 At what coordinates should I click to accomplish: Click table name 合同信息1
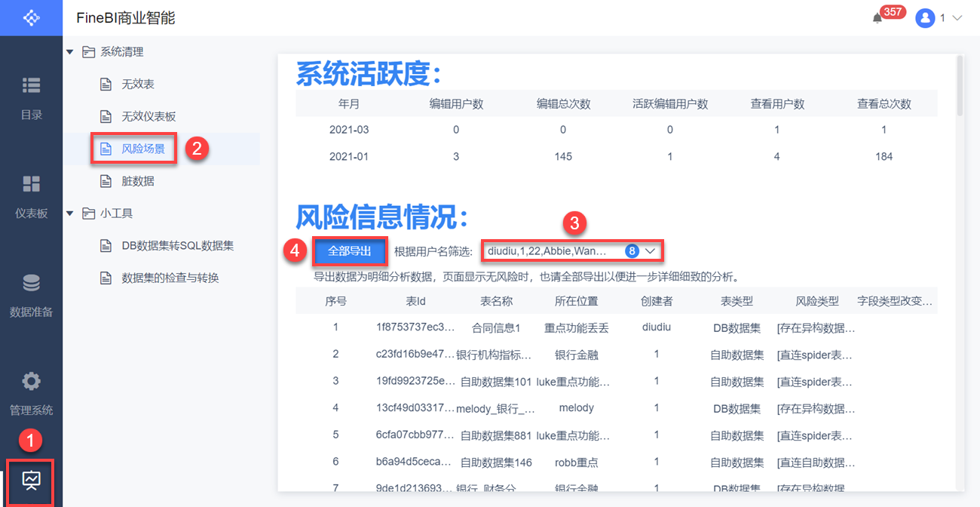pyautogui.click(x=496, y=328)
